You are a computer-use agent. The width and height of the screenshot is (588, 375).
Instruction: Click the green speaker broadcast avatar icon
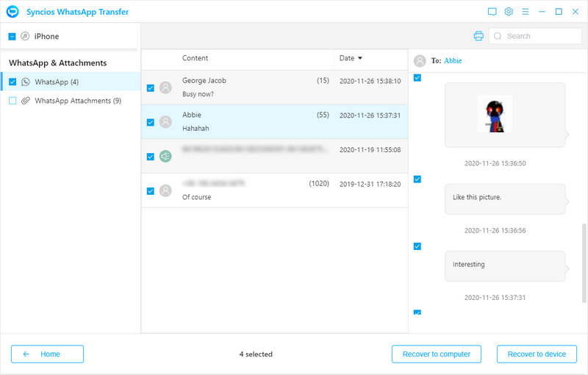(165, 156)
